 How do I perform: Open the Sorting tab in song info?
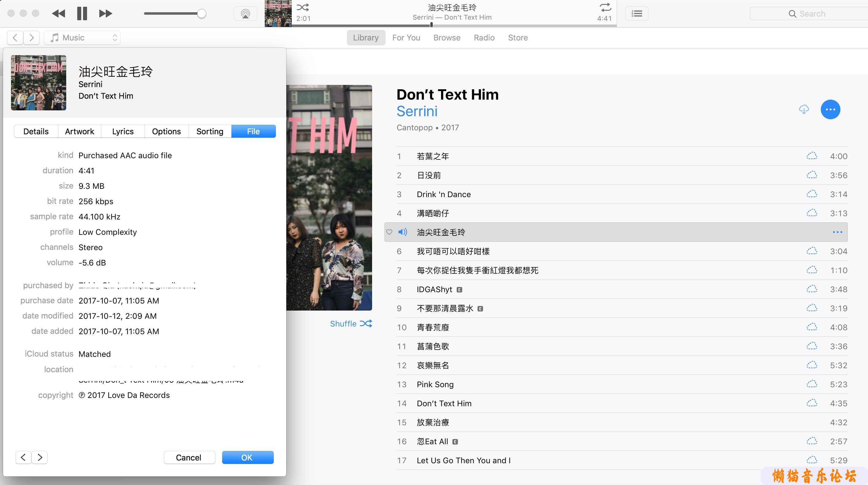(210, 131)
